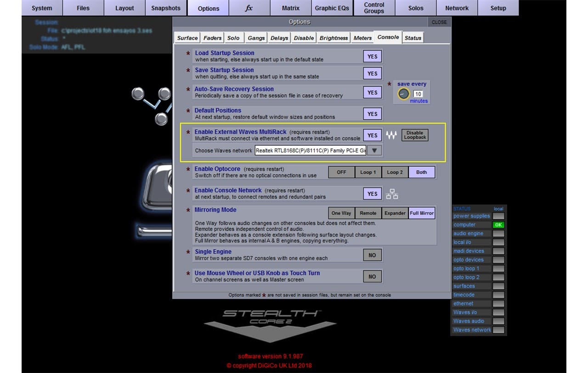Switch to the Meters tab
Viewport: 588px width, 373px height.
click(362, 38)
